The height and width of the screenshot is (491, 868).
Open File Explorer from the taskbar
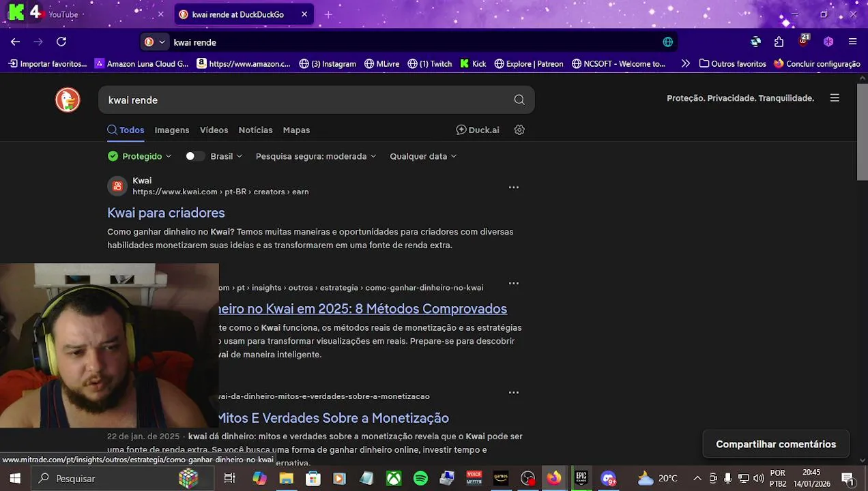click(x=286, y=479)
